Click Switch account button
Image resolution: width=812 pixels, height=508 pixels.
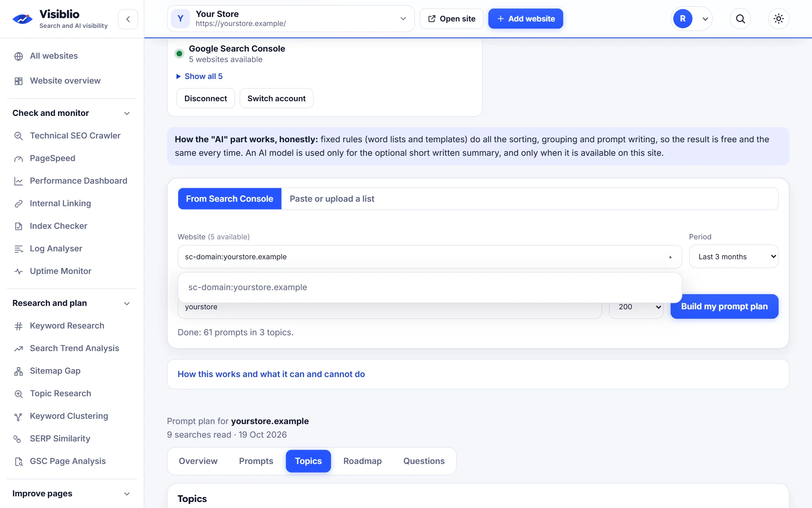click(276, 99)
